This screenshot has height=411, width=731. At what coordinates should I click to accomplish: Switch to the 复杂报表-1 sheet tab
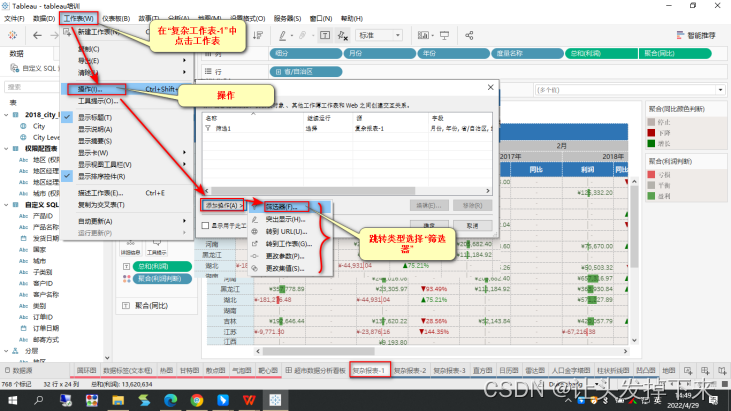(369, 370)
